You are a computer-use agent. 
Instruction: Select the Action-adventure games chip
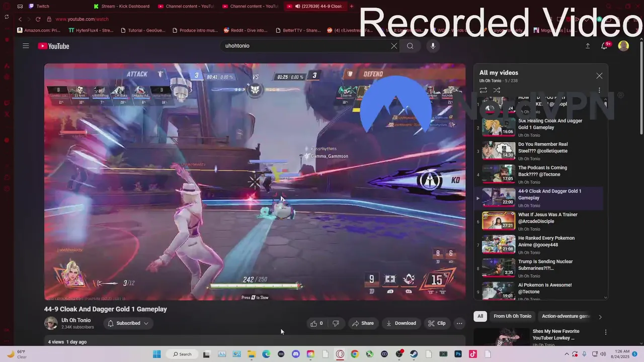(565, 316)
